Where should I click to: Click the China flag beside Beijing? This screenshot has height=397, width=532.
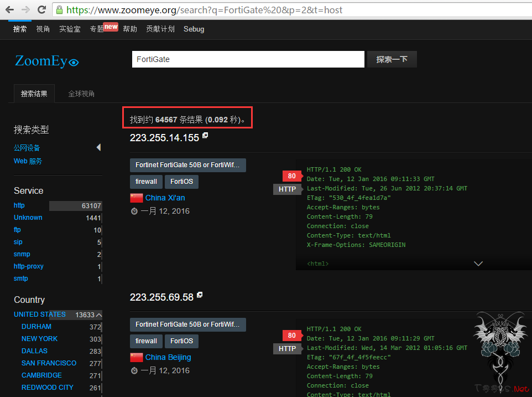(x=136, y=357)
